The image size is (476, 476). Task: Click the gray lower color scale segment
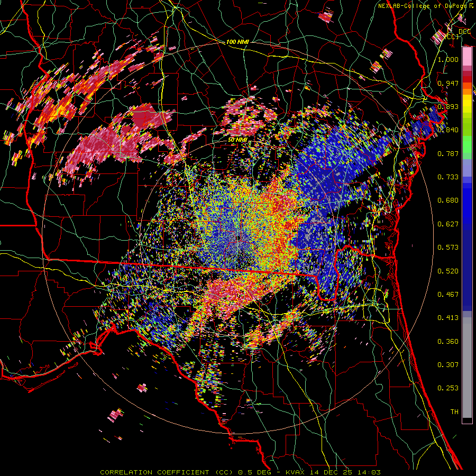467,368
